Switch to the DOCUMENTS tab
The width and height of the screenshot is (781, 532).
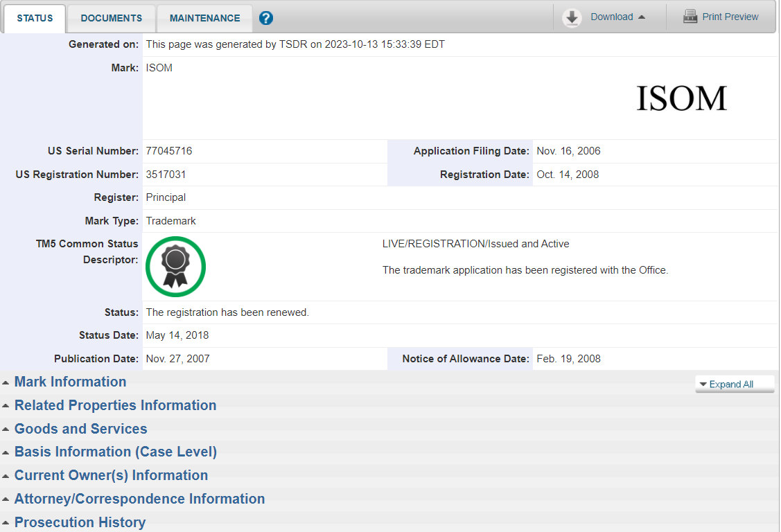112,19
